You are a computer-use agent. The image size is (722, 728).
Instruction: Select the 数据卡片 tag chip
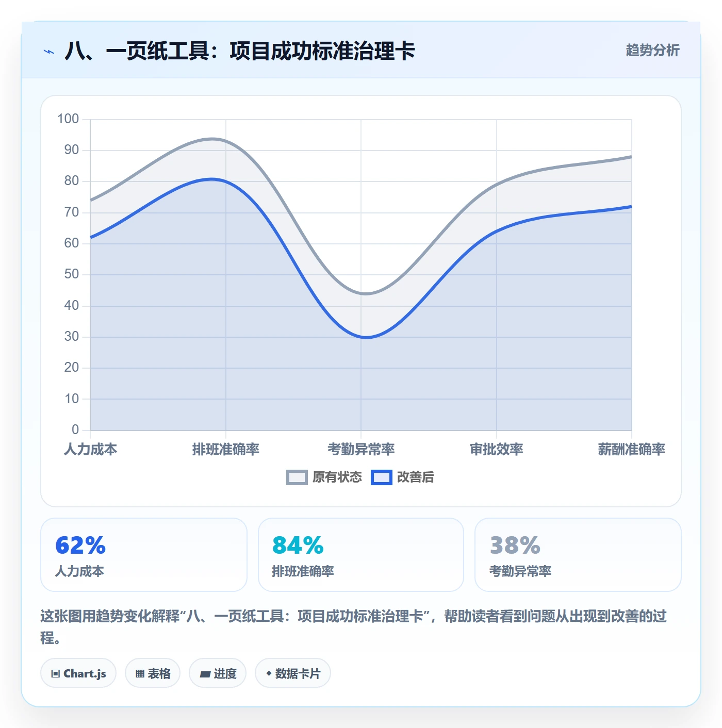point(293,673)
